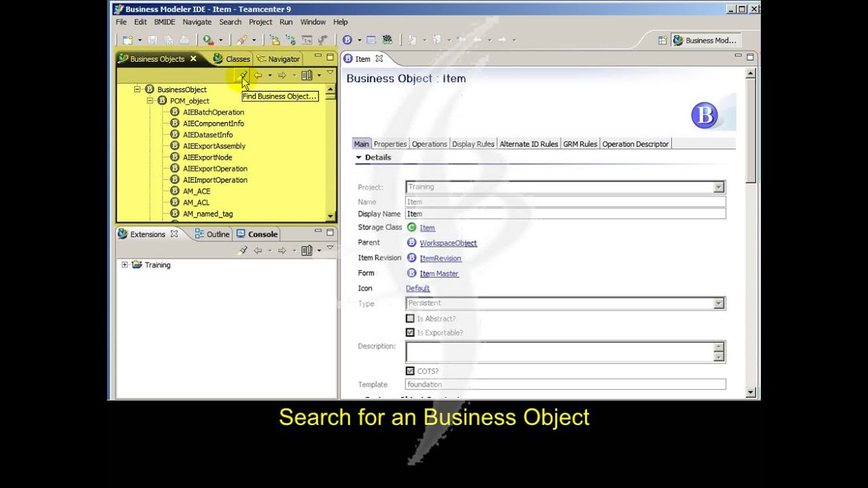Select AM_named_tag in the tree
The width and height of the screenshot is (868, 488).
coord(208,213)
